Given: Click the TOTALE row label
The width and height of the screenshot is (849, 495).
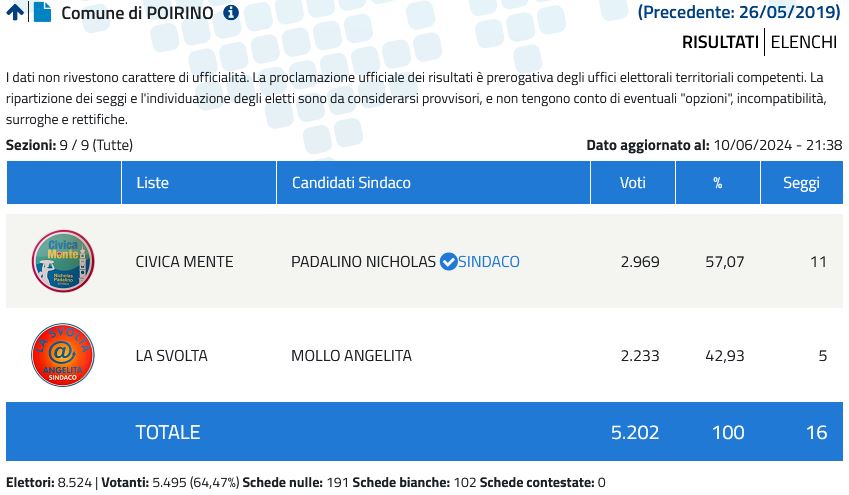Looking at the screenshot, I should click(168, 432).
